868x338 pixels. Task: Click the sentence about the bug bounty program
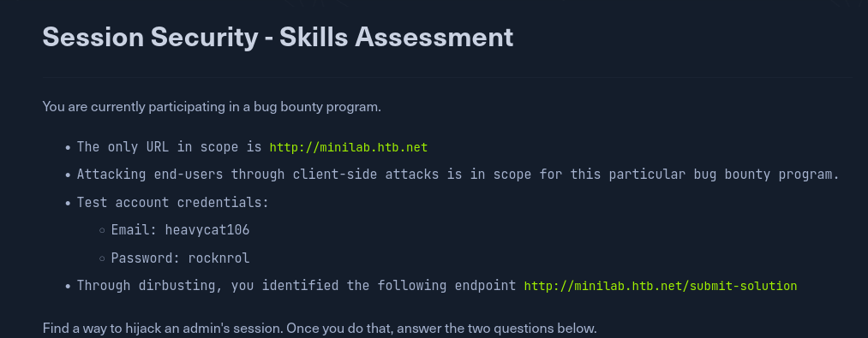212,106
